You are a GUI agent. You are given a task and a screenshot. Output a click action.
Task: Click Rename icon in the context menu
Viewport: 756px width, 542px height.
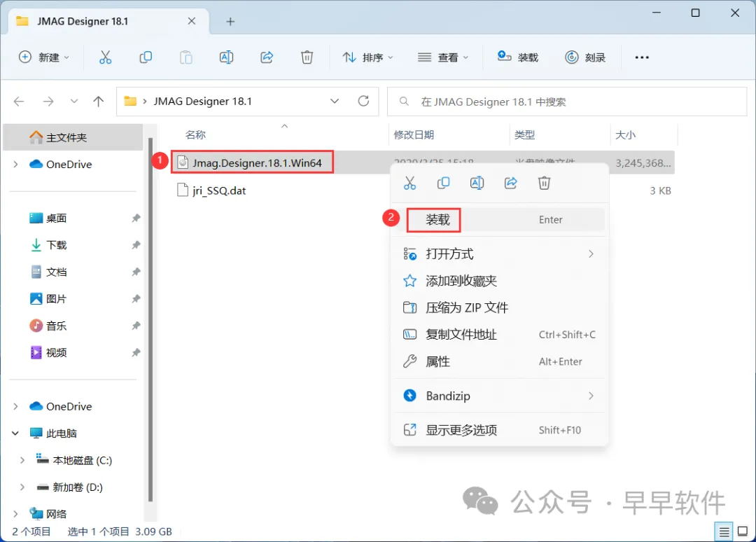coord(477,183)
